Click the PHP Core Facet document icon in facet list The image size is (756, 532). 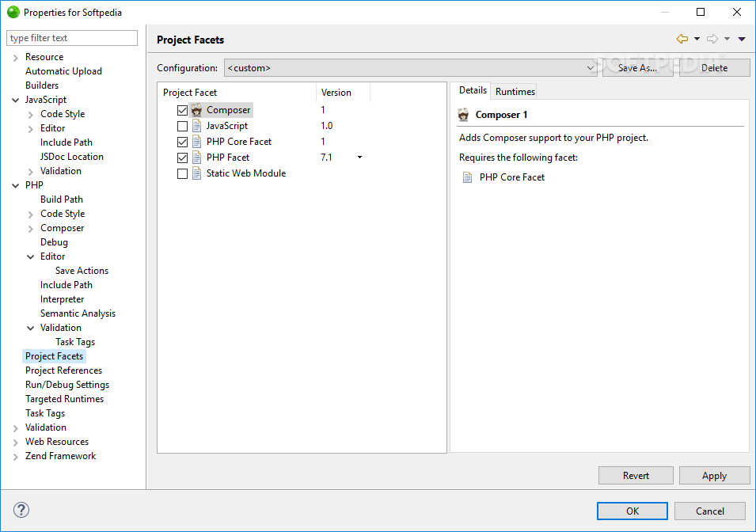196,142
